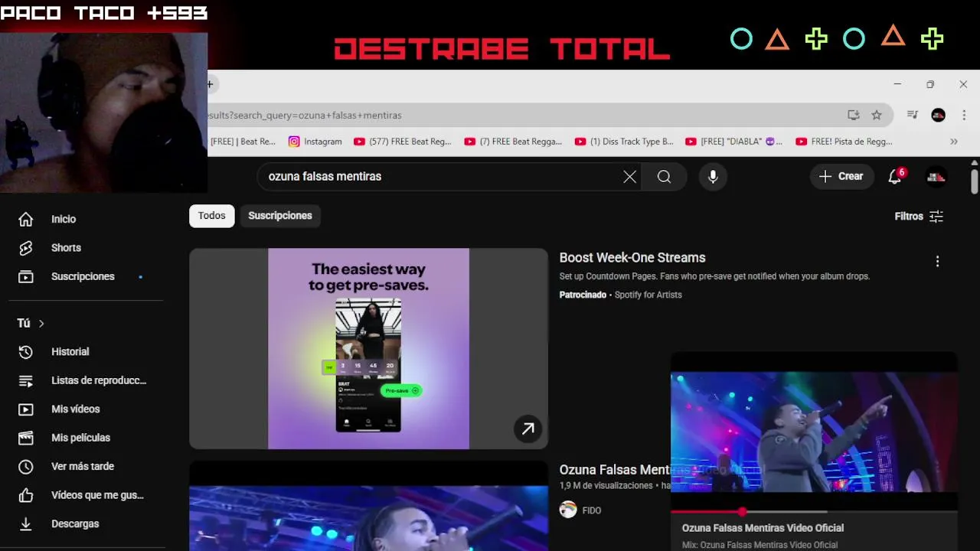
Task: Open Chrome media controls icon
Action: [x=913, y=115]
